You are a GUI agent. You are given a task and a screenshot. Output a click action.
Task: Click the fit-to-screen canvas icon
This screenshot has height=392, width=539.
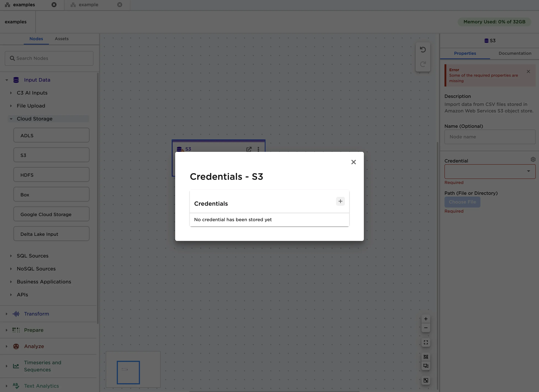pyautogui.click(x=426, y=342)
